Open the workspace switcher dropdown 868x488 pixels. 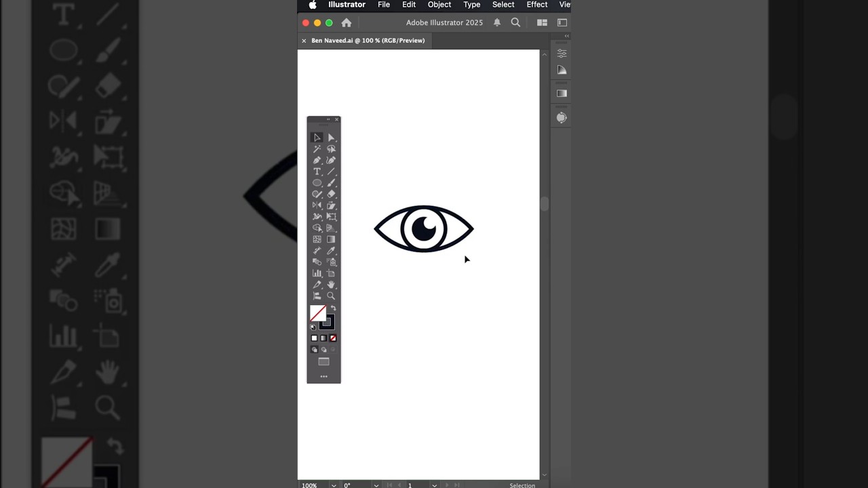562,22
